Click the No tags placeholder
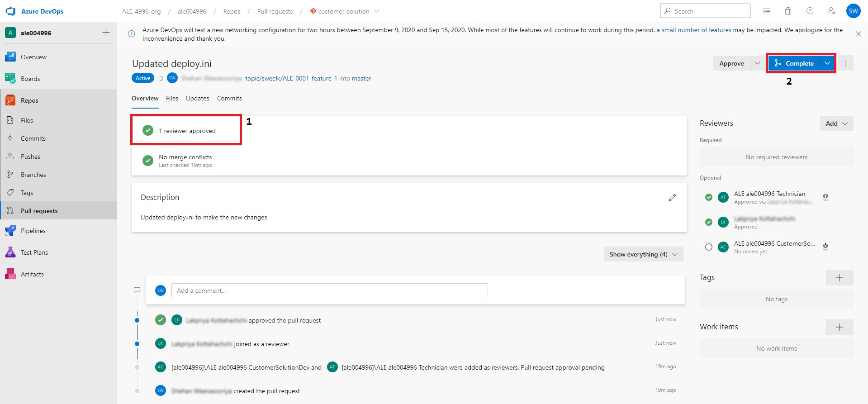The width and height of the screenshot is (868, 404). (x=777, y=299)
